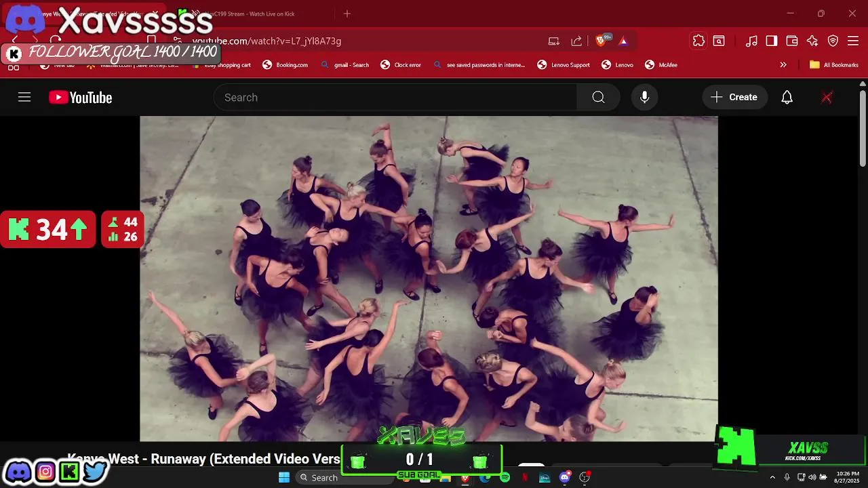Click the page vertical scrollbar
The width and height of the screenshot is (868, 488).
(863, 129)
